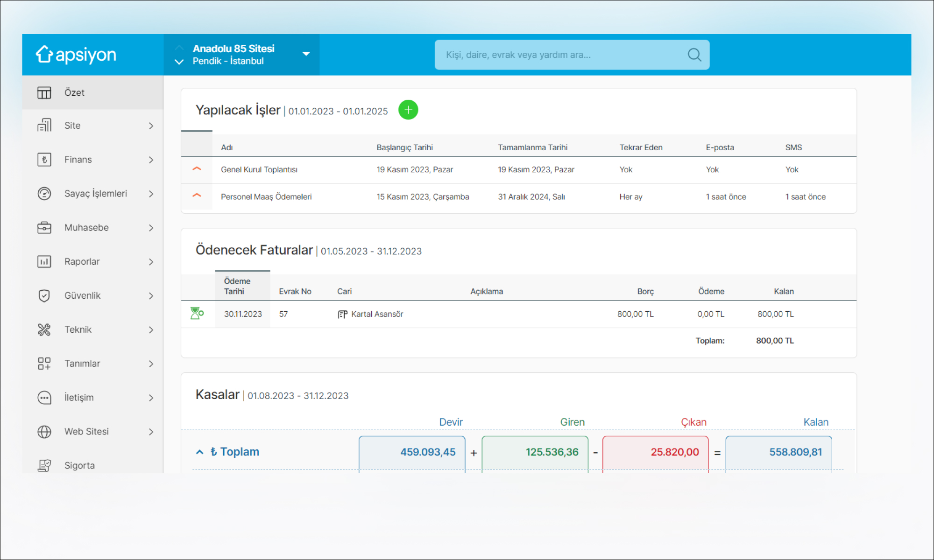Click the Web Sitesi globe icon

[x=44, y=432]
